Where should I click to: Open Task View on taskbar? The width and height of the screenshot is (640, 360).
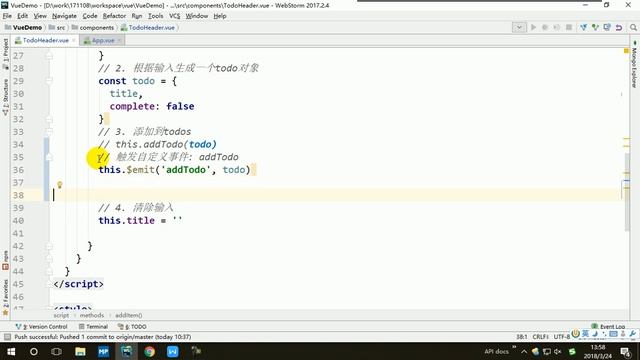coord(57,351)
